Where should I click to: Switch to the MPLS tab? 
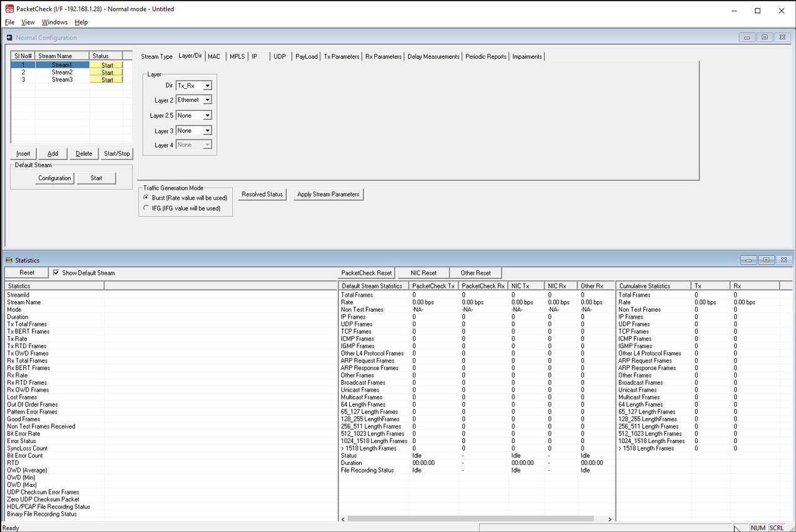pos(237,56)
